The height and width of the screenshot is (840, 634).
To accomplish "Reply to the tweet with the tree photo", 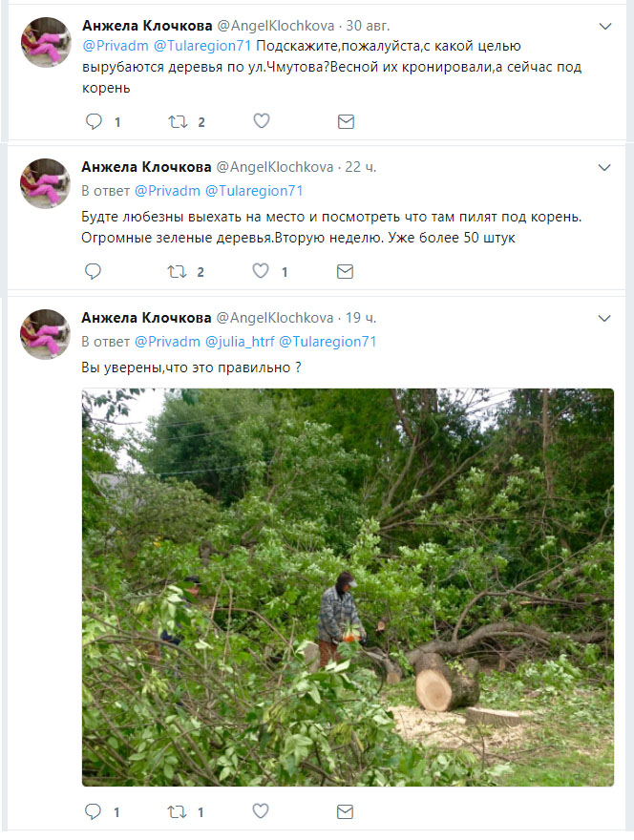I will point(94,812).
